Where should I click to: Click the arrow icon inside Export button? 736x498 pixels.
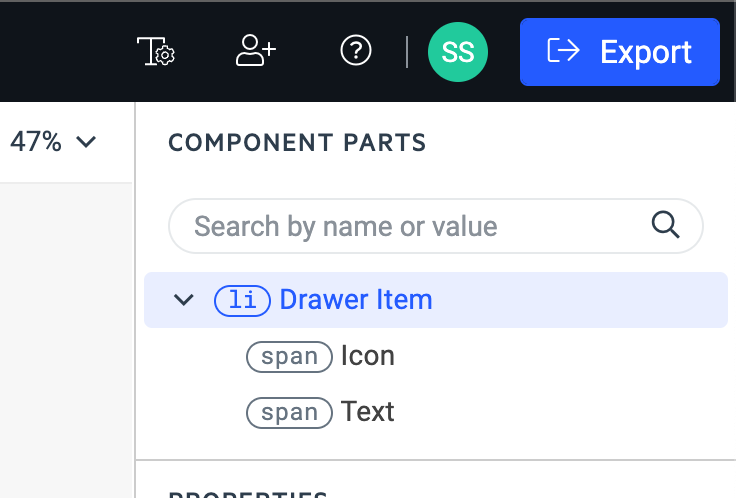point(563,50)
